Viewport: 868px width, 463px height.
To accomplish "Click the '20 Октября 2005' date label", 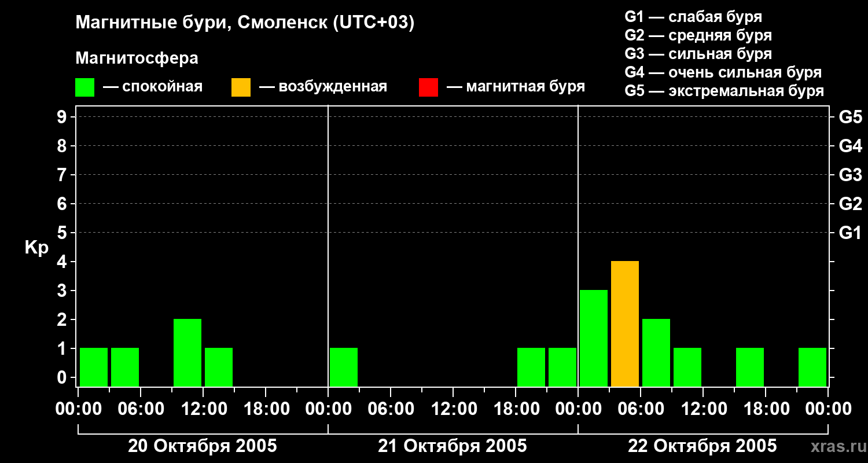I will (x=203, y=446).
